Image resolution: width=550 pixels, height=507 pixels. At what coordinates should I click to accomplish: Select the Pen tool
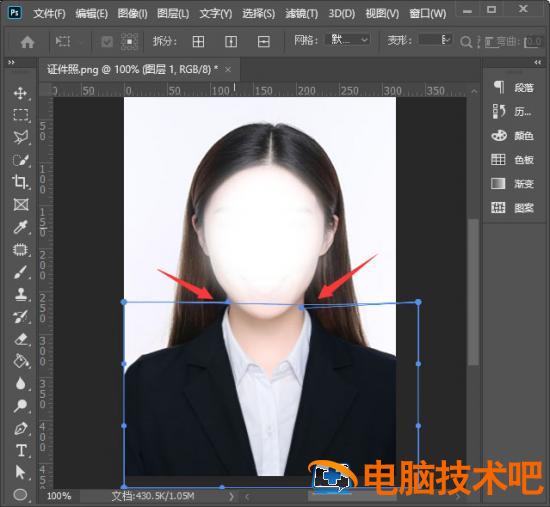coord(20,428)
